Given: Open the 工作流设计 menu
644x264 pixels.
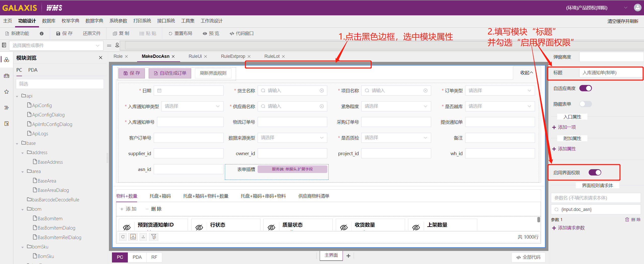Looking at the screenshot, I should 212,21.
